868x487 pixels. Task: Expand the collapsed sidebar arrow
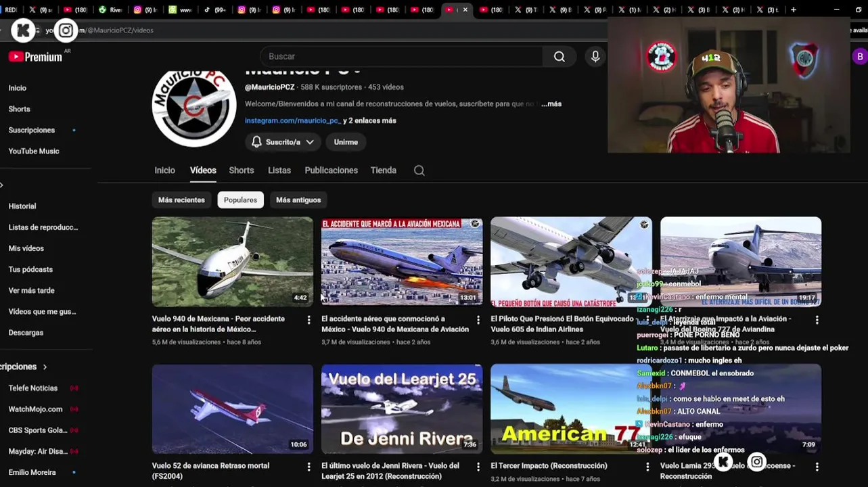[x=2, y=185]
